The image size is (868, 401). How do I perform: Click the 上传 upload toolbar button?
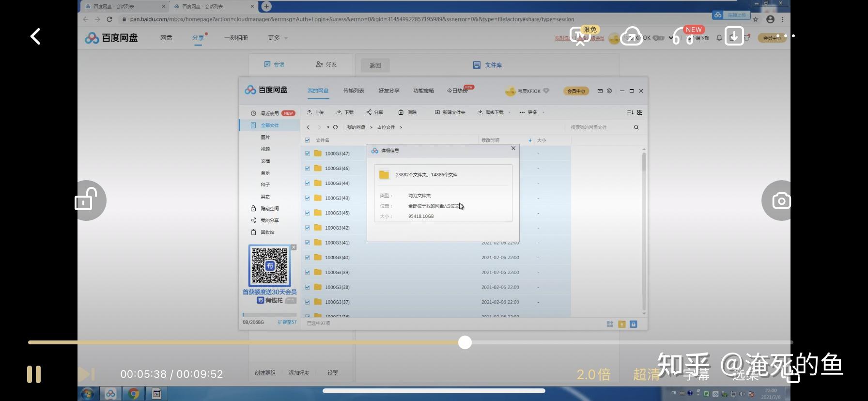(x=315, y=112)
